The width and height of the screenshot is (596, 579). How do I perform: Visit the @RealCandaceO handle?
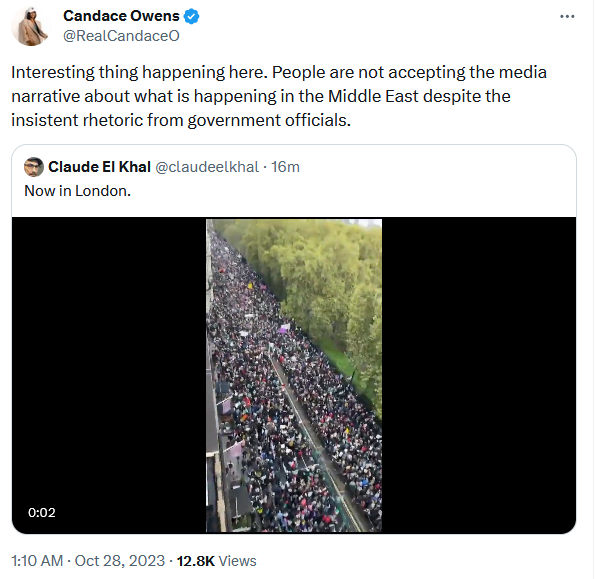121,36
